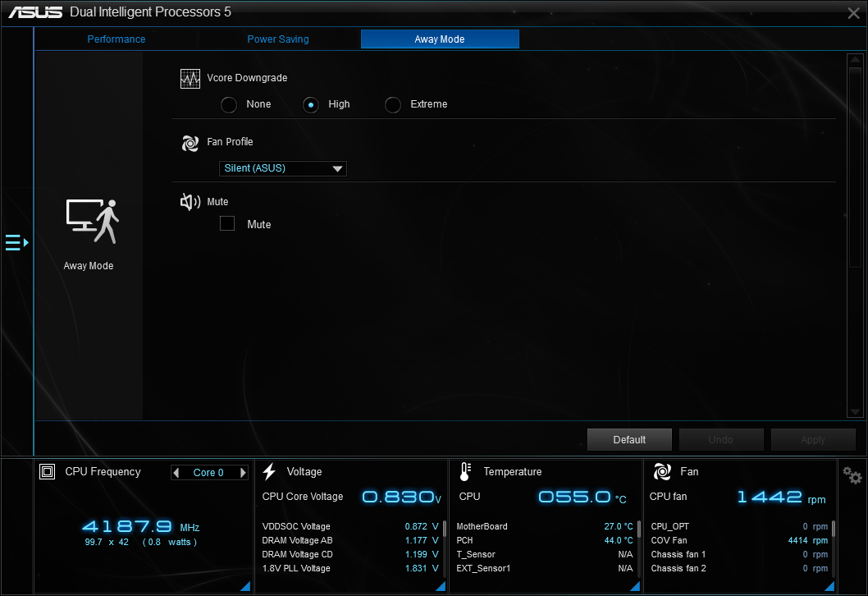Click the Temperature list scrollbar
Image resolution: width=868 pixels, height=596 pixels.
tap(639, 529)
